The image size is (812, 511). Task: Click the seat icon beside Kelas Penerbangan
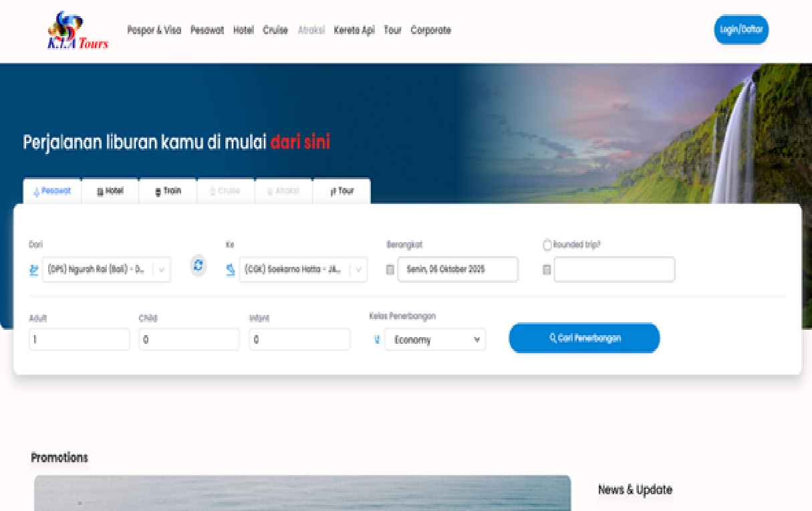pos(377,340)
